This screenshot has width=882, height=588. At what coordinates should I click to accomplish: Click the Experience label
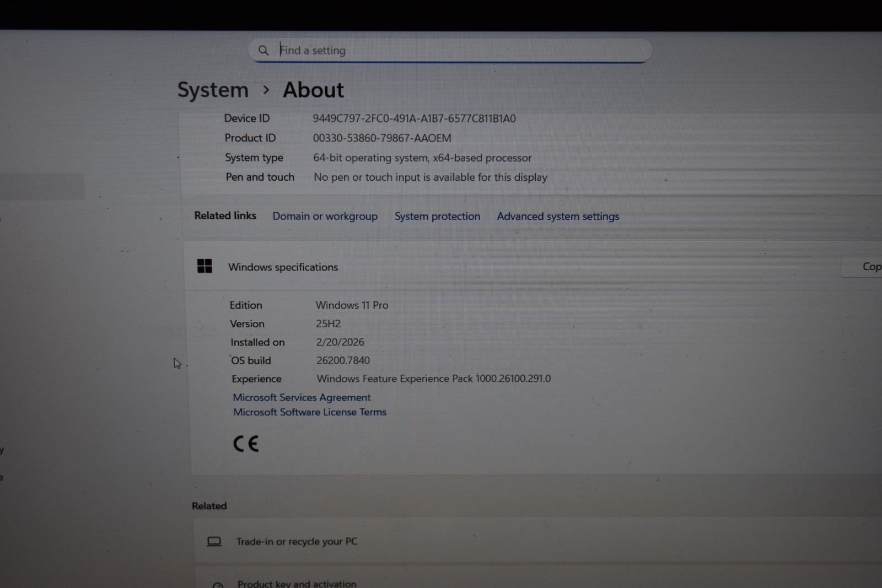click(256, 379)
